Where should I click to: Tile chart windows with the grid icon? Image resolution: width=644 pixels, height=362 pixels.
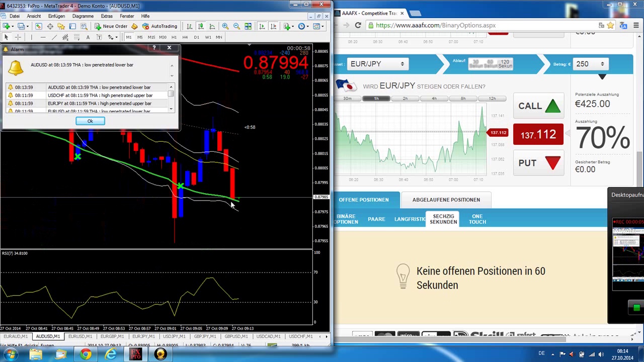coord(248,26)
